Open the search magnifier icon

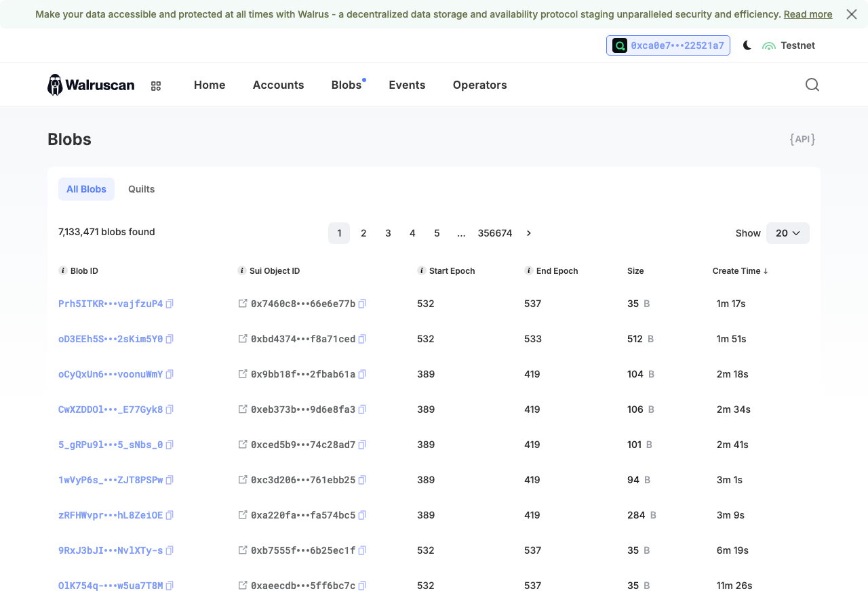[x=812, y=85]
